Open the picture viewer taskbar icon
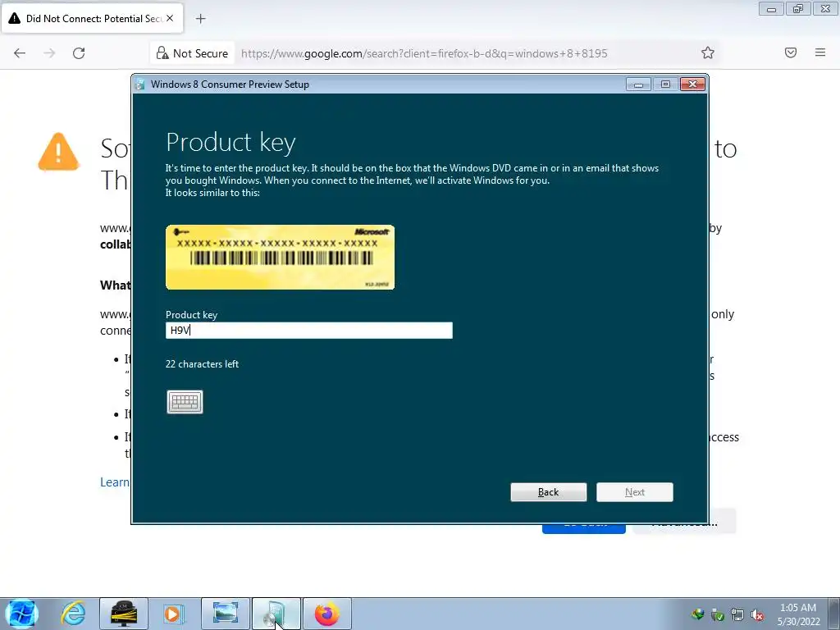Screen dimensions: 840x630 click(x=225, y=614)
